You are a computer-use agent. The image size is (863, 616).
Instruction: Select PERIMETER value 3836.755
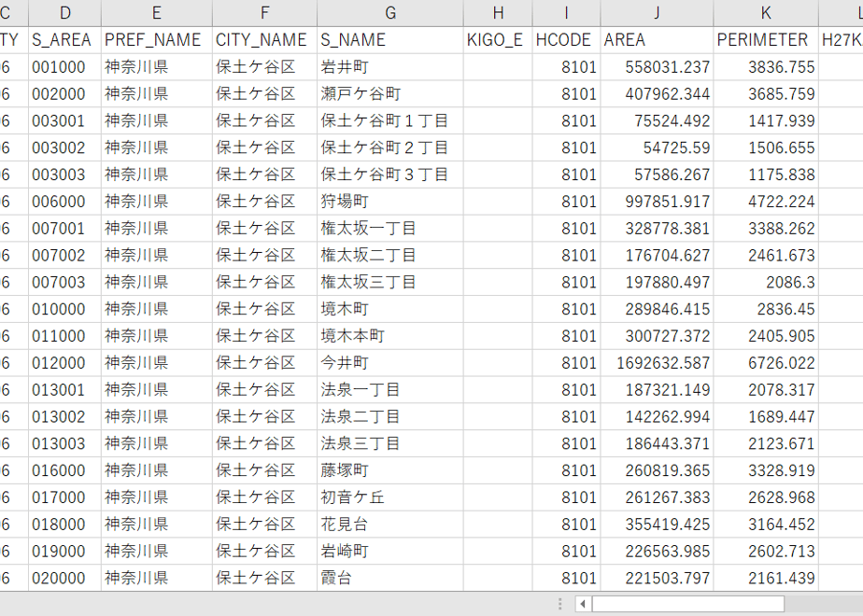tap(766, 67)
